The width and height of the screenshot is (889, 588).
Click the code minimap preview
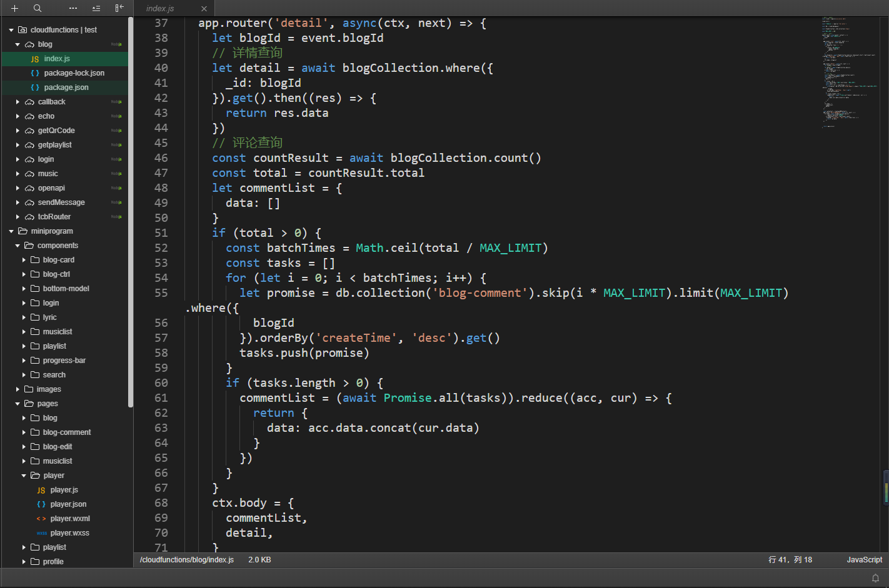[x=851, y=72]
